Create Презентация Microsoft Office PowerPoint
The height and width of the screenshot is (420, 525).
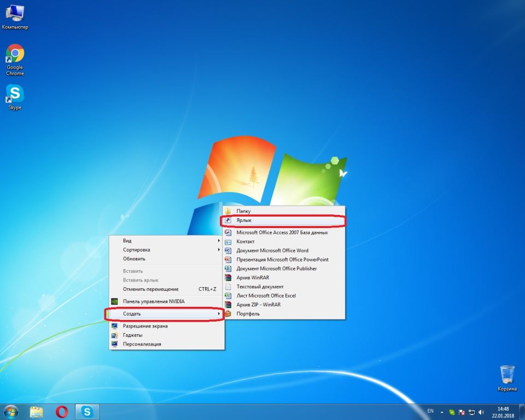pos(284,259)
